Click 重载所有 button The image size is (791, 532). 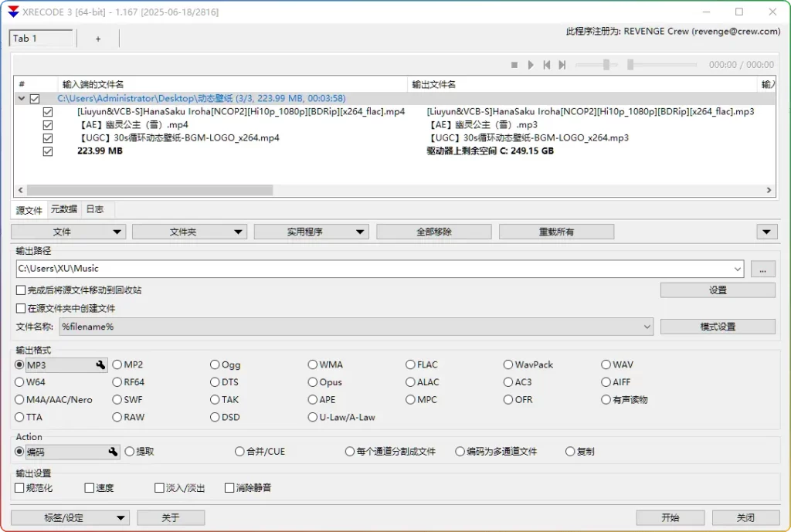tap(556, 232)
